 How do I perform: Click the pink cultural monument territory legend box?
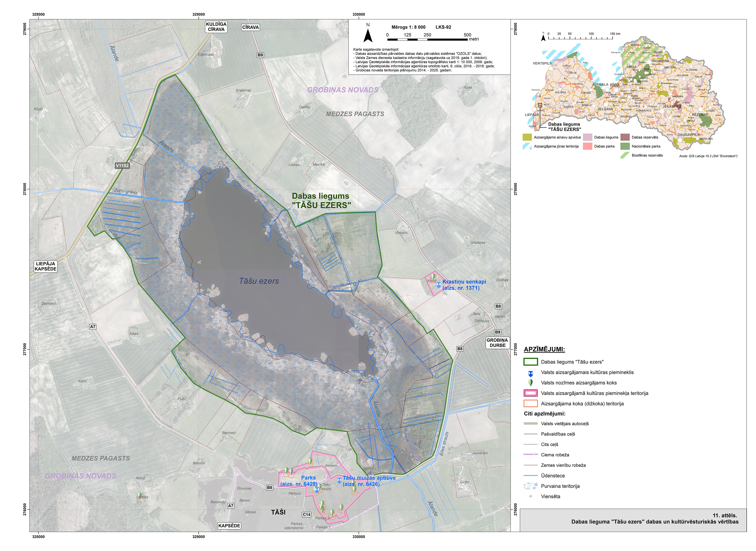tap(531, 393)
